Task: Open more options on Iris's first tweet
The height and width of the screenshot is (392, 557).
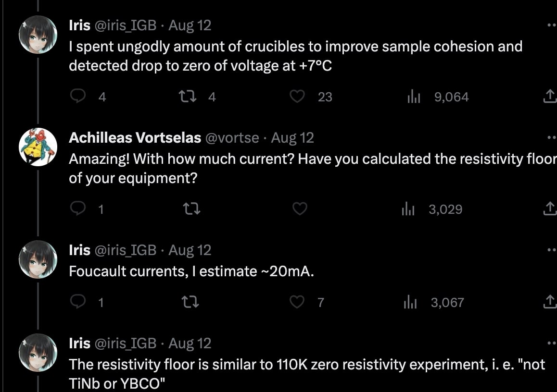Action: (x=551, y=25)
